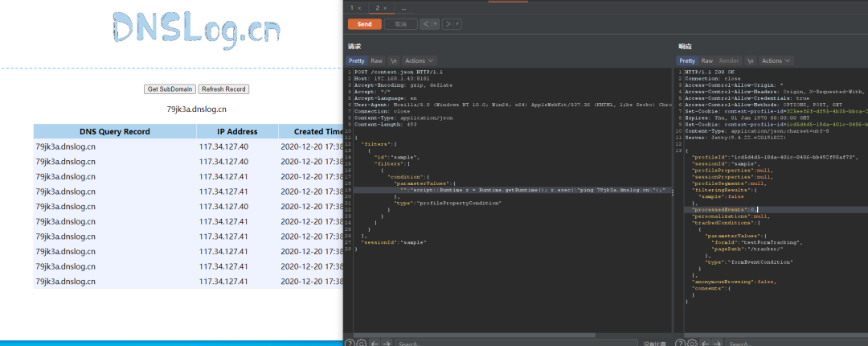
Task: Switch request view to Raw
Action: (x=376, y=60)
